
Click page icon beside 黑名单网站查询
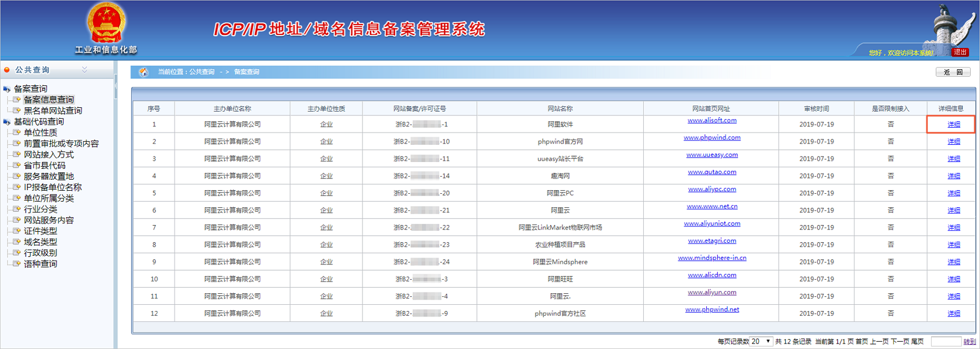coord(17,110)
